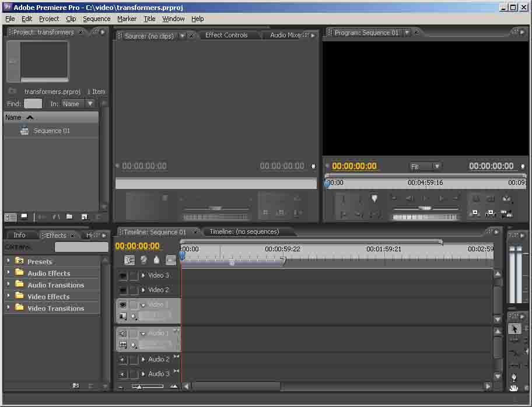532x407 pixels.
Task: Enable the Snap button in the timeline
Action: coord(129,260)
